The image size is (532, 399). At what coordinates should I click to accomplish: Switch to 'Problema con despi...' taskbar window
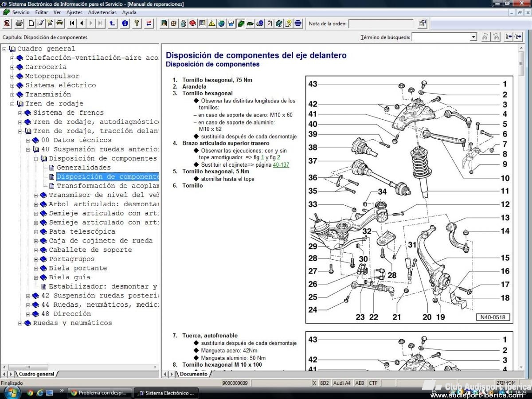101,393
